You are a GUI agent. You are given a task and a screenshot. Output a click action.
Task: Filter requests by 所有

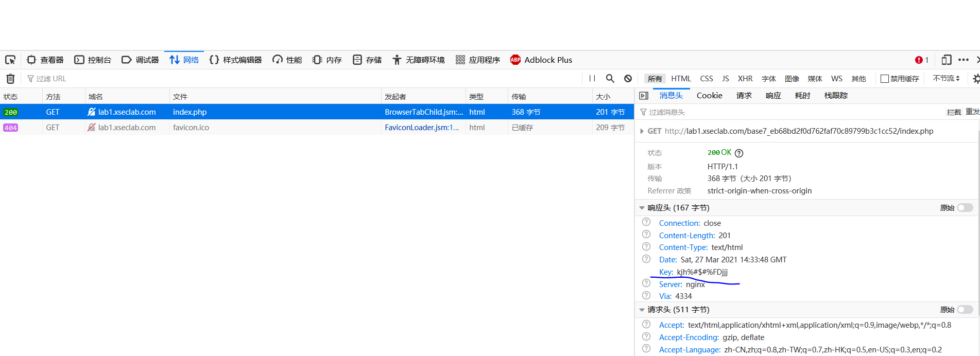[x=655, y=79]
